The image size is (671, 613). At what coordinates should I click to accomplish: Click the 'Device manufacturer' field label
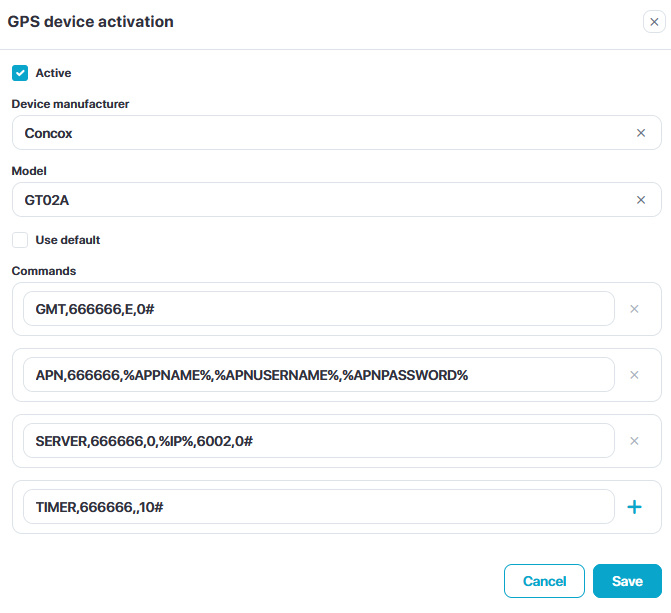click(x=70, y=104)
